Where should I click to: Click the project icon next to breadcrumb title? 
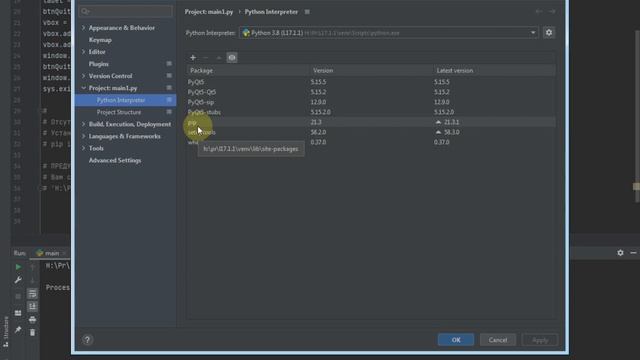point(307,12)
